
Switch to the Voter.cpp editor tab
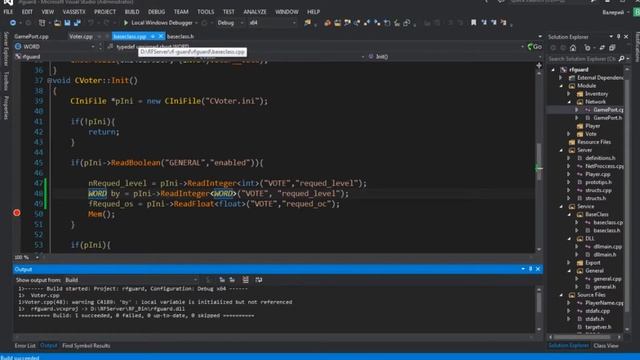[81, 36]
